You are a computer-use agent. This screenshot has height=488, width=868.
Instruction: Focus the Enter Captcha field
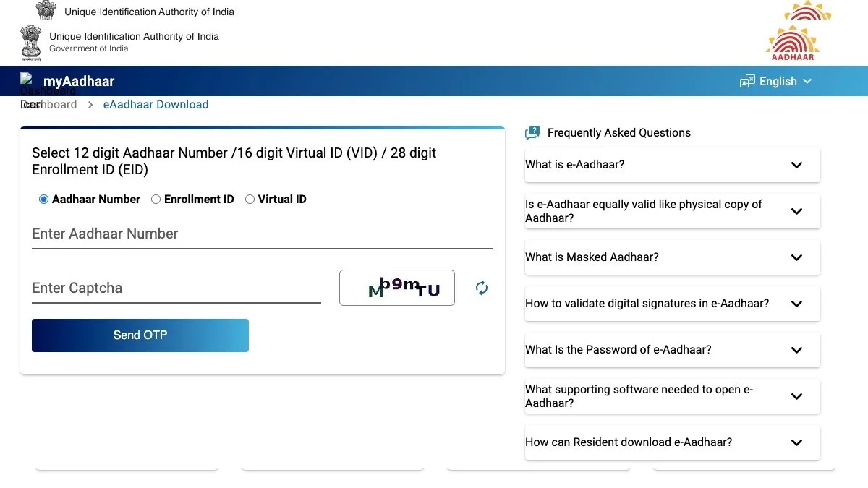tap(176, 288)
